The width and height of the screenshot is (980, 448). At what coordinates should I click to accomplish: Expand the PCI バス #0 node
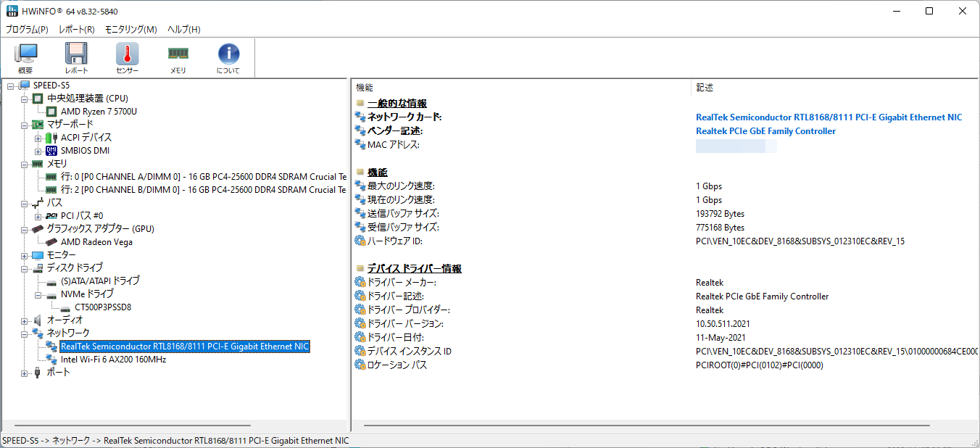pos(38,216)
